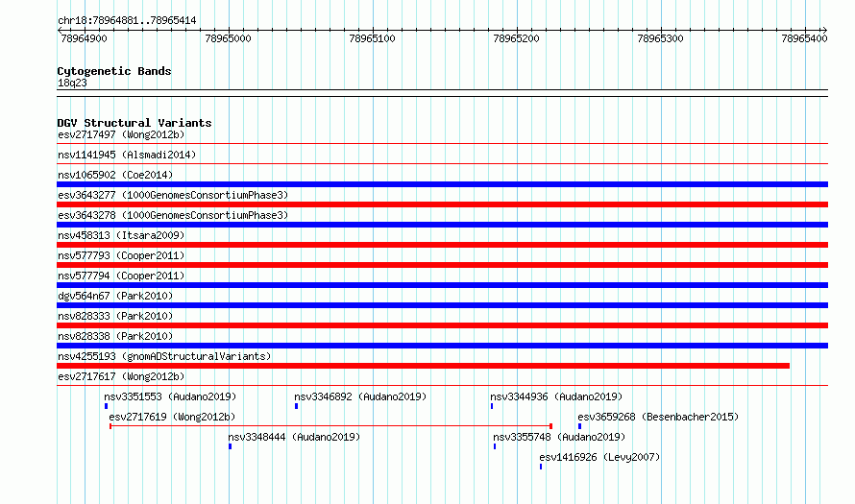This screenshot has height=504, width=855.
Task: Click the nsv3344936 (Audano2019) label
Action: click(x=556, y=396)
